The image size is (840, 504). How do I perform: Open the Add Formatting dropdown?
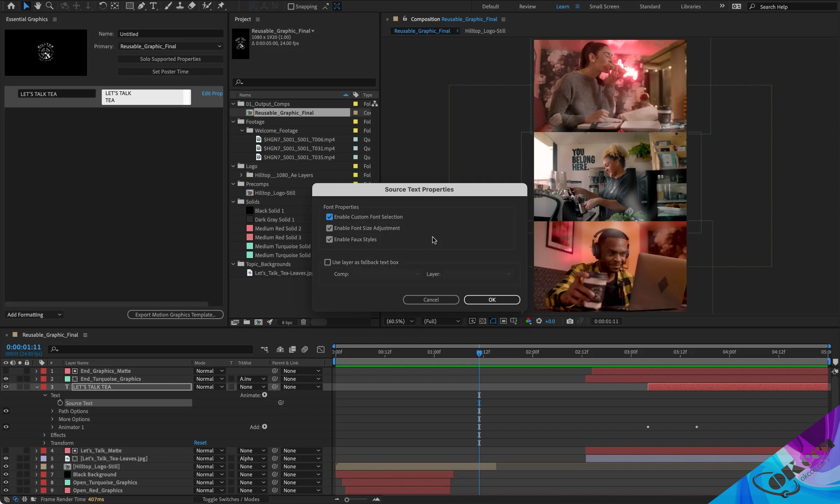tap(34, 314)
